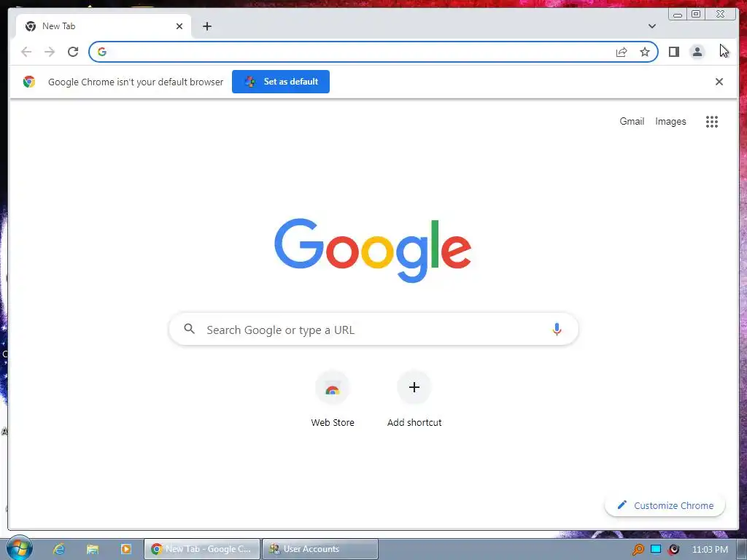747x560 pixels.
Task: Open the 11:03 PM clock
Action: point(710,550)
